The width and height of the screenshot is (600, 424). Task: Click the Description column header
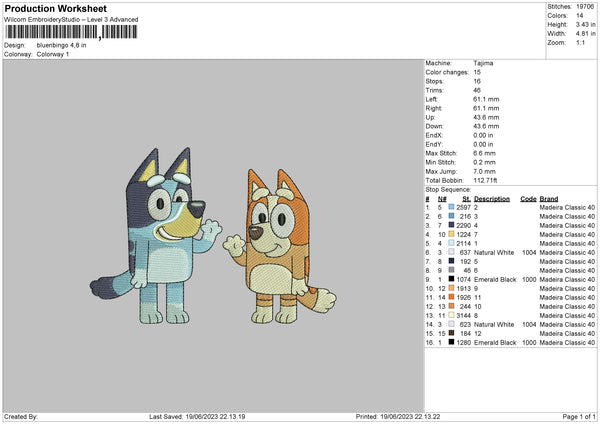pyautogui.click(x=492, y=199)
